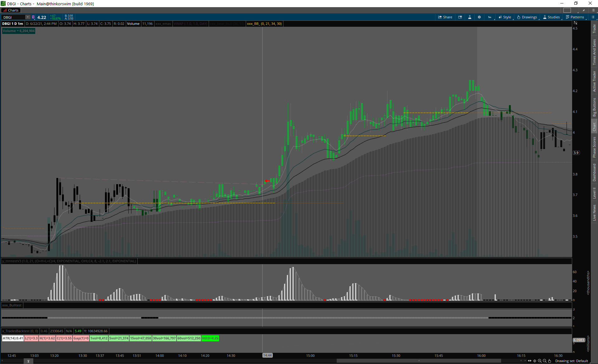The image size is (598, 364).
Task: Click the flask icon beside Share
Action: (x=470, y=17)
